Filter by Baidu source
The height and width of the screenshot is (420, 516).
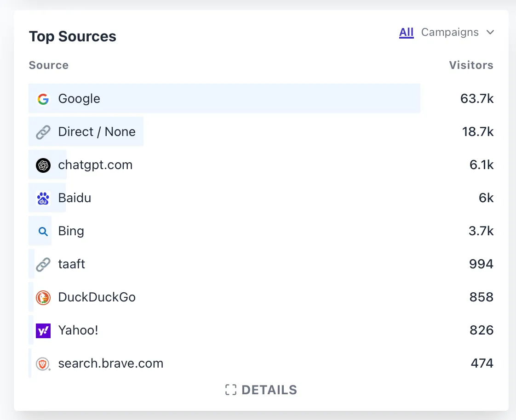75,198
